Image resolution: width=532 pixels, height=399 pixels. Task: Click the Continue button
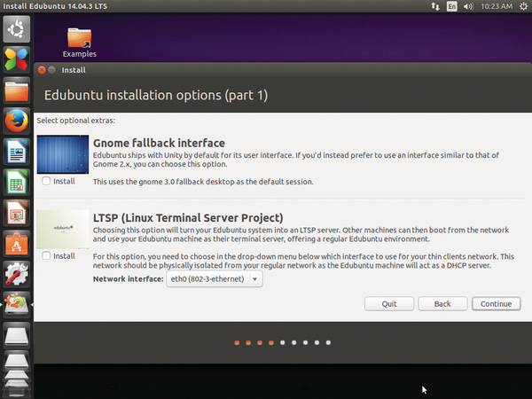click(x=496, y=303)
